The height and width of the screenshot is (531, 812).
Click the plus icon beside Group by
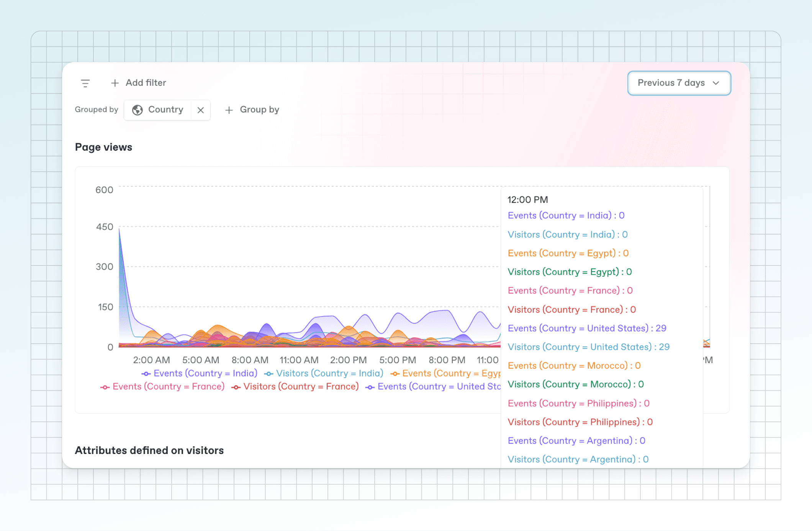coord(229,110)
